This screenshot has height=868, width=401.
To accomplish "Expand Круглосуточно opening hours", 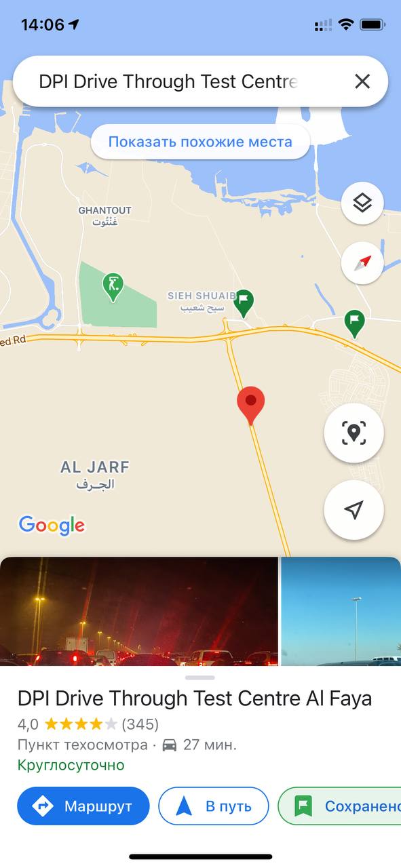I will point(71,765).
